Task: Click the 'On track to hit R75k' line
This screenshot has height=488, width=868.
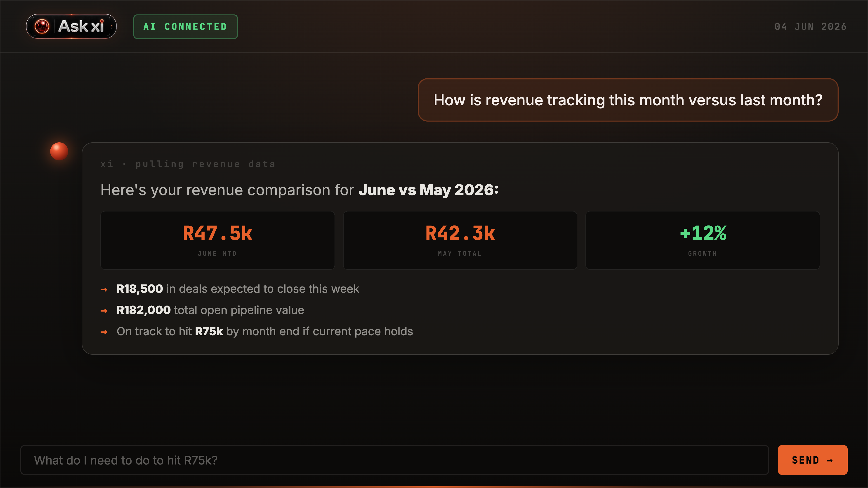Action: (265, 331)
